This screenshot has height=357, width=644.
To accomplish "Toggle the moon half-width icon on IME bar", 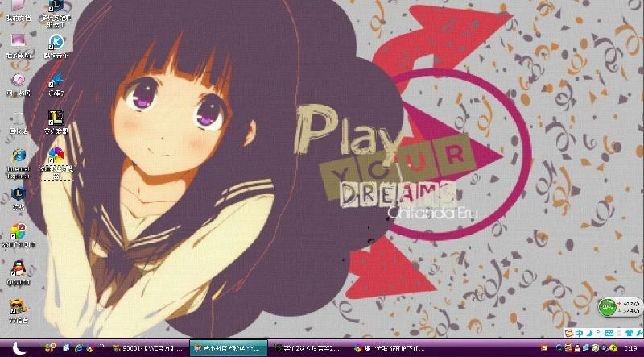I will 588,333.
